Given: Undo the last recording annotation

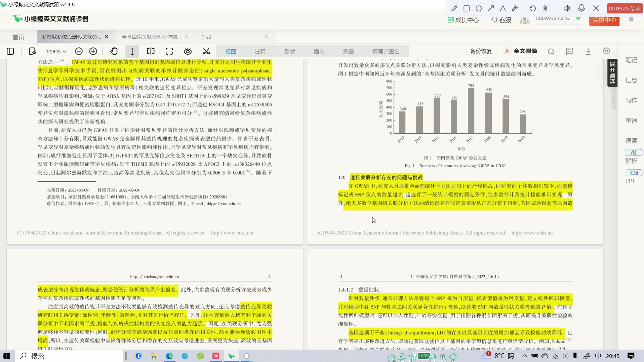Looking at the screenshot, I should [532, 8].
